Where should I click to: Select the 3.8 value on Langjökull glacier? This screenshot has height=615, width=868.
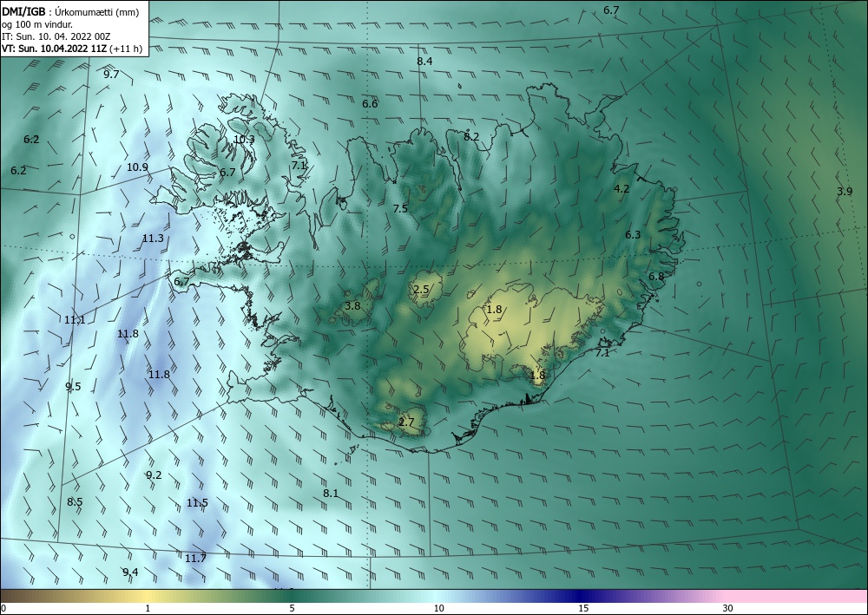(x=352, y=306)
